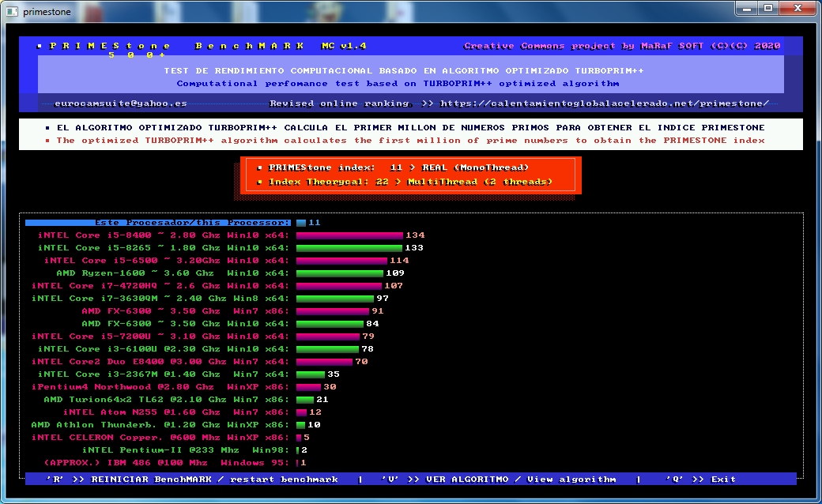
Task: Choose the 'Q' Exit option
Action: point(700,480)
